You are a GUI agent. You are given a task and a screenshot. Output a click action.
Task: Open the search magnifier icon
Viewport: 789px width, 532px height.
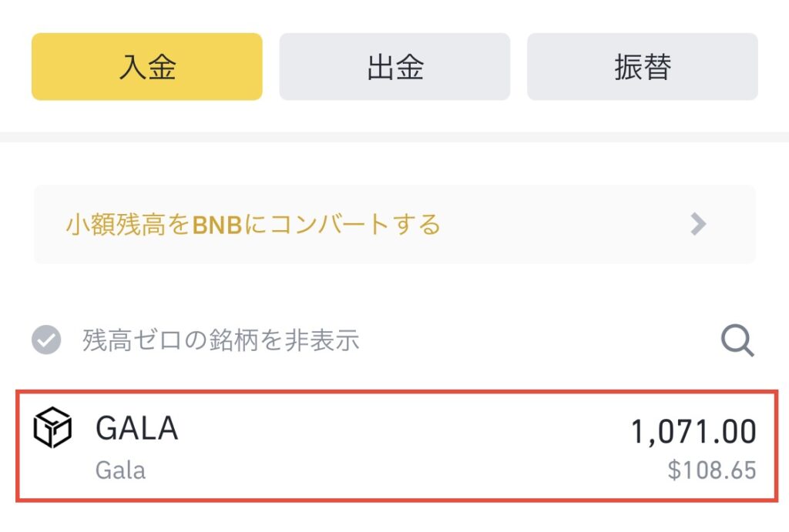(x=737, y=340)
